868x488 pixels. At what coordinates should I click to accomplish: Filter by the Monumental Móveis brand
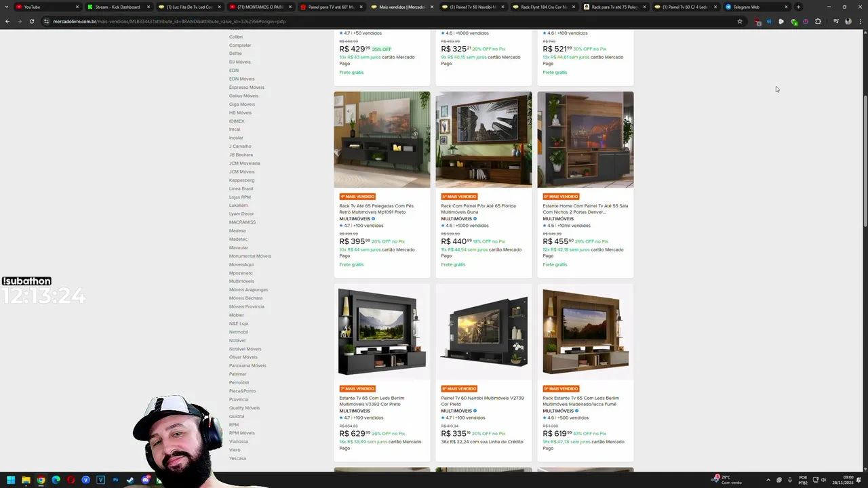pos(250,256)
